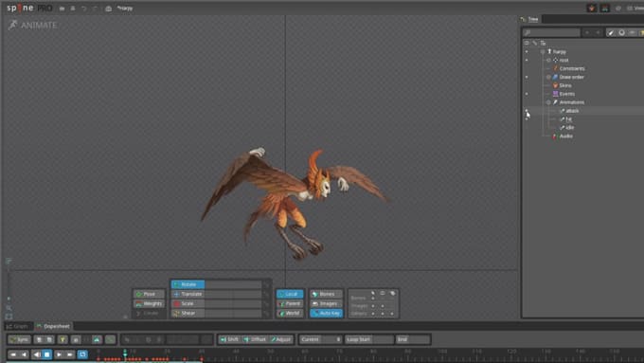Switch to the Dopesheet tab

coord(53,326)
